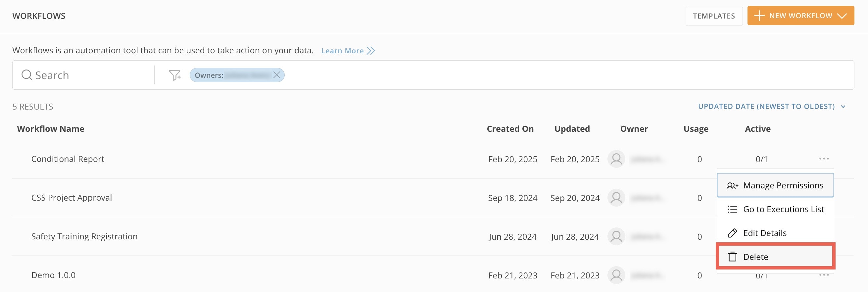
Task: Open the Safety Training Registration workflow
Action: 84,236
